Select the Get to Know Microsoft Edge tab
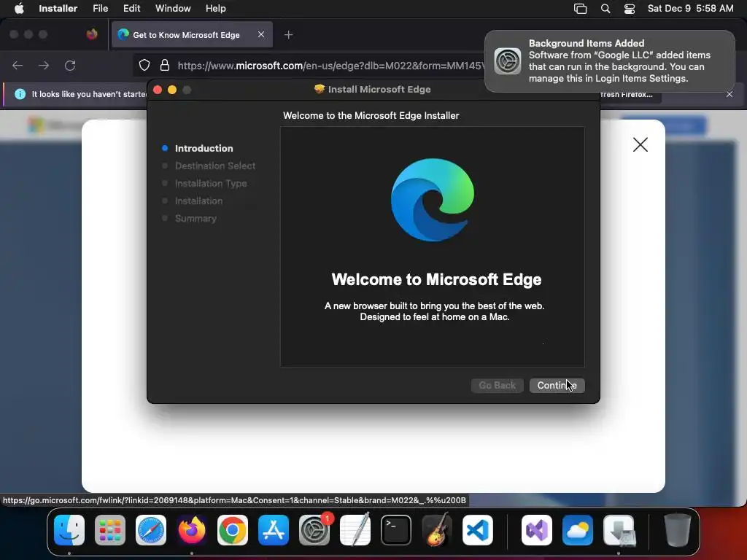This screenshot has height=560, width=747. (x=192, y=35)
